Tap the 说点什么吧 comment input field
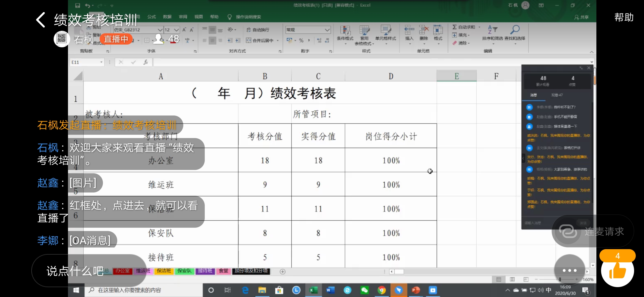Image resolution: width=644 pixels, height=297 pixels. pyautogui.click(x=75, y=271)
